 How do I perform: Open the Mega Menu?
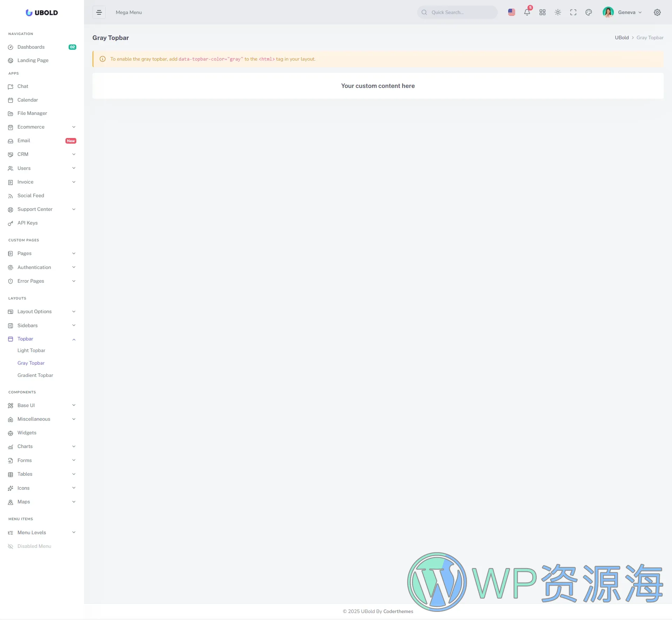coord(129,12)
